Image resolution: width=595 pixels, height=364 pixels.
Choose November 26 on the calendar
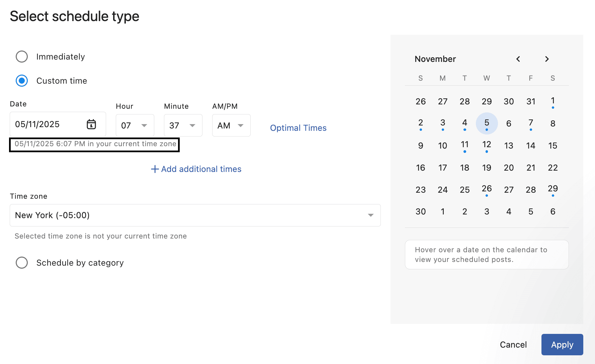click(x=487, y=189)
